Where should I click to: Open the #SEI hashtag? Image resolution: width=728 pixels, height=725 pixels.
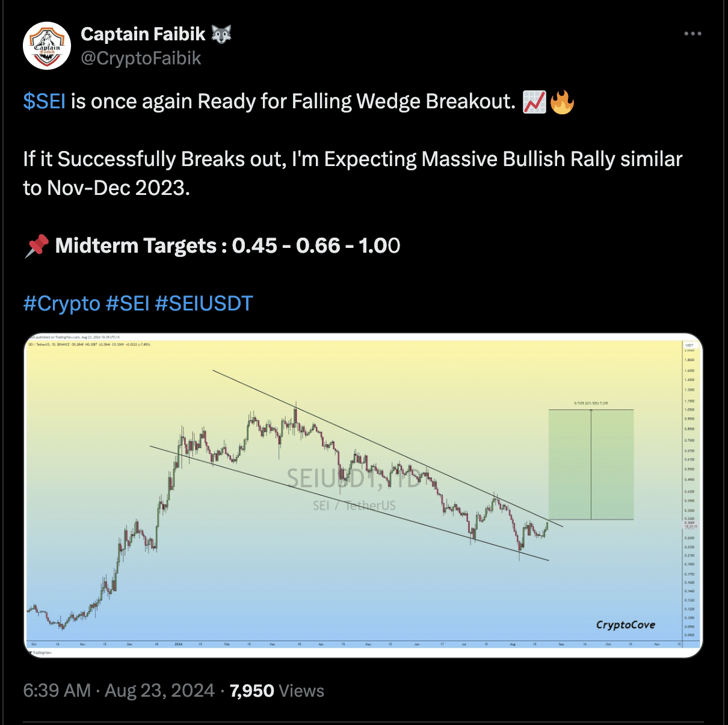(128, 303)
